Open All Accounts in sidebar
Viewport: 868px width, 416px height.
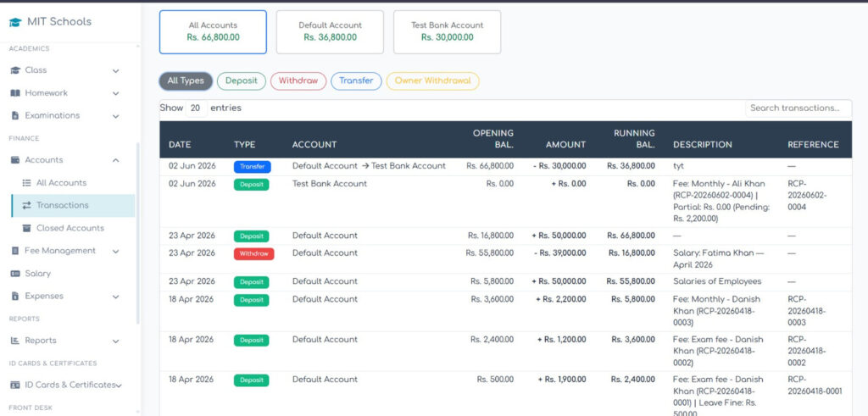73,182
